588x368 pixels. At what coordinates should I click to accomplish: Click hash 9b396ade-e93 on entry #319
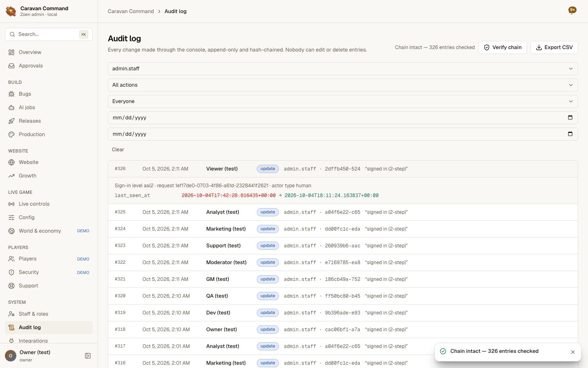(x=343, y=313)
